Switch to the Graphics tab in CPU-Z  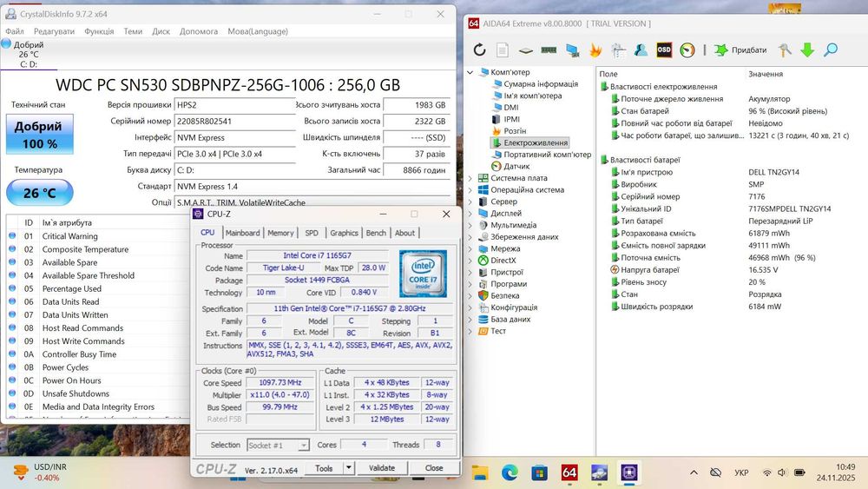pyautogui.click(x=345, y=233)
